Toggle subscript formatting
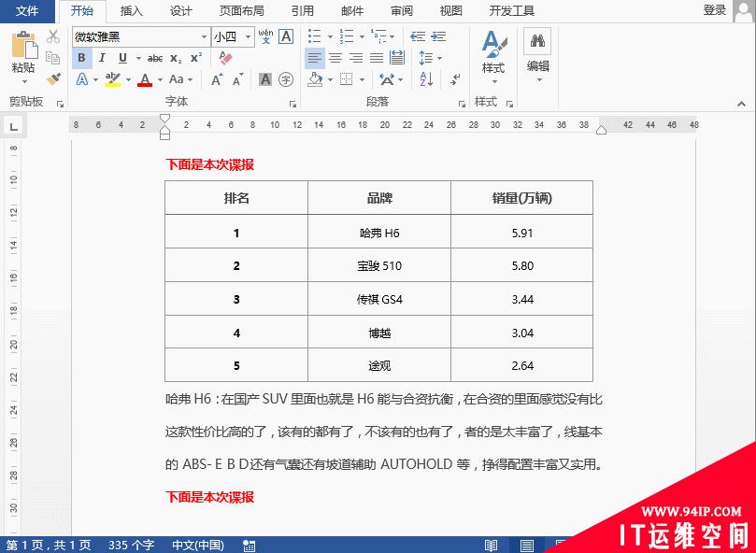This screenshot has height=553, width=756. [x=176, y=58]
